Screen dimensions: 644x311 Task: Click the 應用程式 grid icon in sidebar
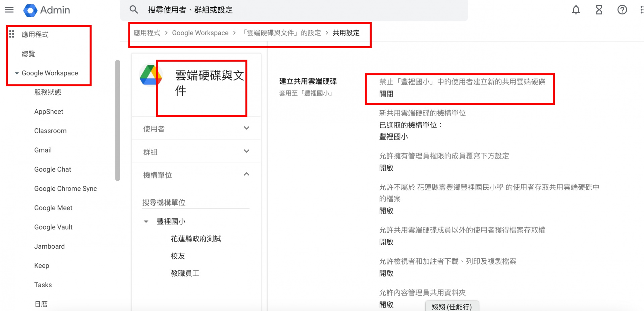click(x=11, y=34)
